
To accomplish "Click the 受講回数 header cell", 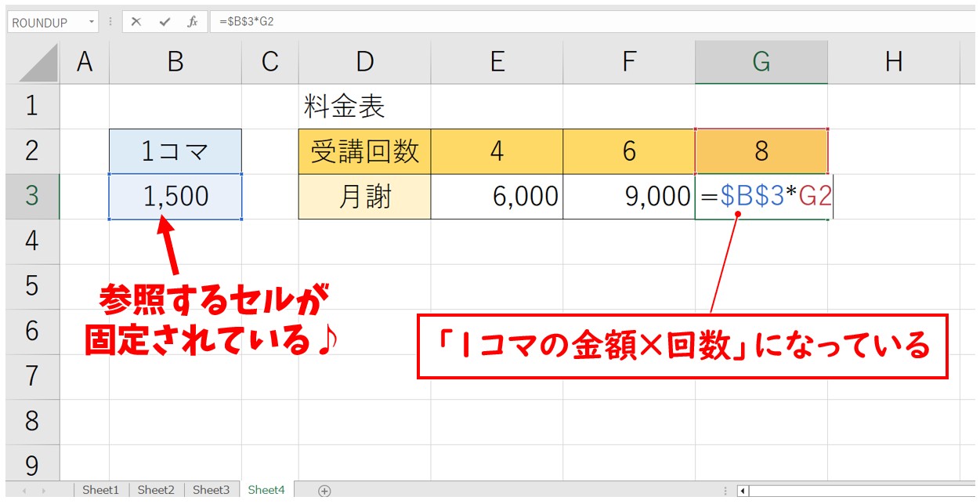I will (x=364, y=151).
